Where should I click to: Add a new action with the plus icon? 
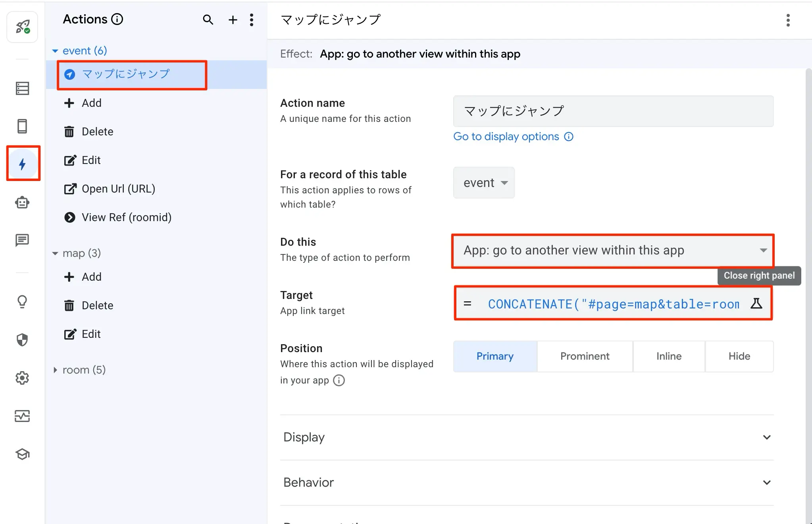[233, 19]
